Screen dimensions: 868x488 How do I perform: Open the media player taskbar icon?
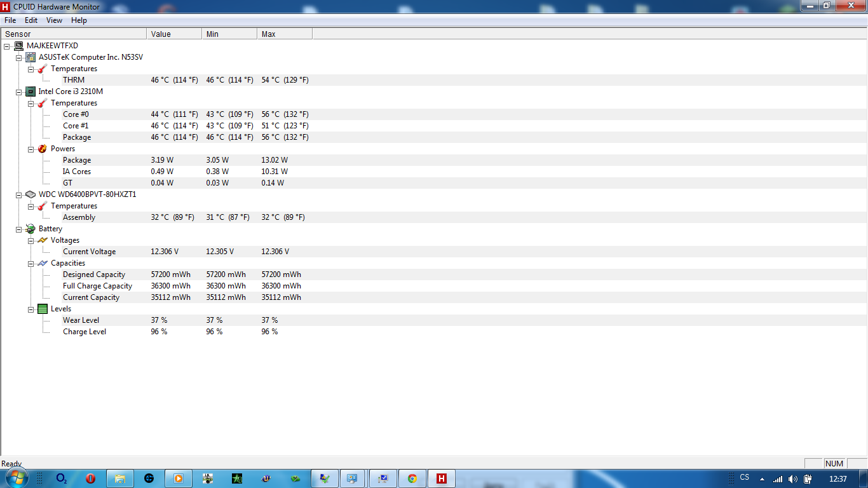pos(179,478)
